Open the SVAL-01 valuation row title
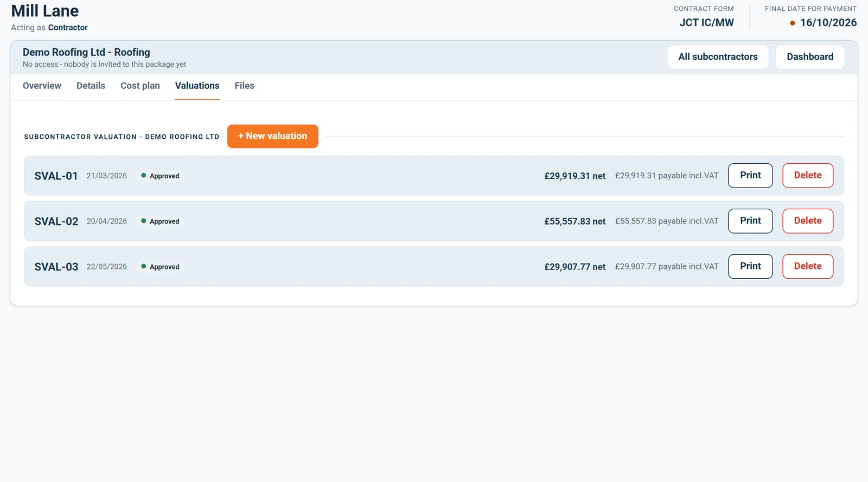Screen dimensions: 868x482 56,176
